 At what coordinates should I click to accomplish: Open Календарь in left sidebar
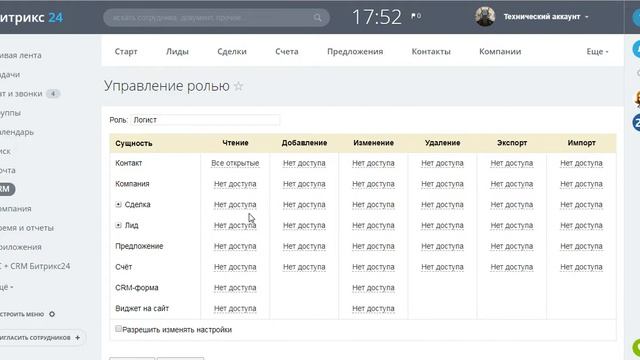(17, 132)
